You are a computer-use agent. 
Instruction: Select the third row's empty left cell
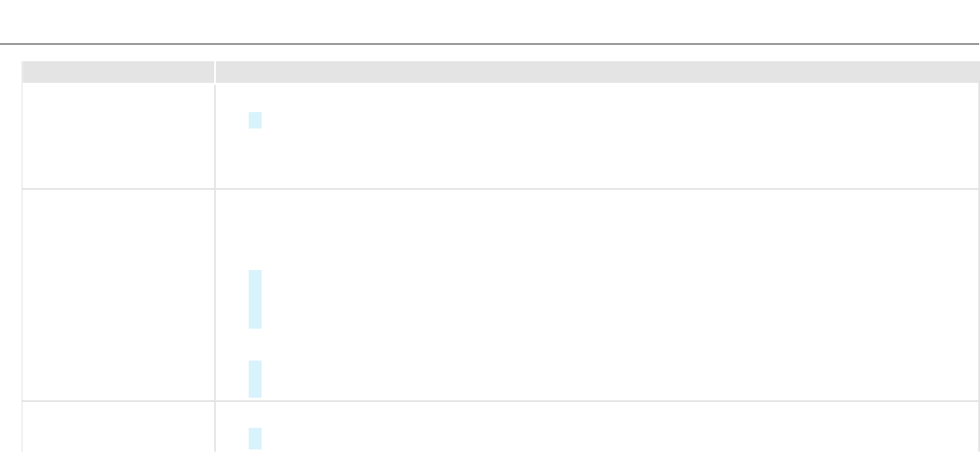(117, 427)
